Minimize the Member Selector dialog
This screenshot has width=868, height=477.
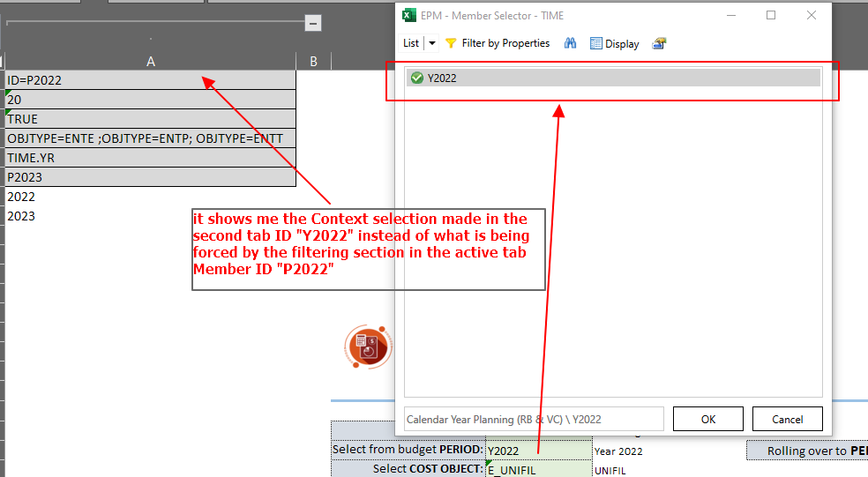[x=731, y=16]
